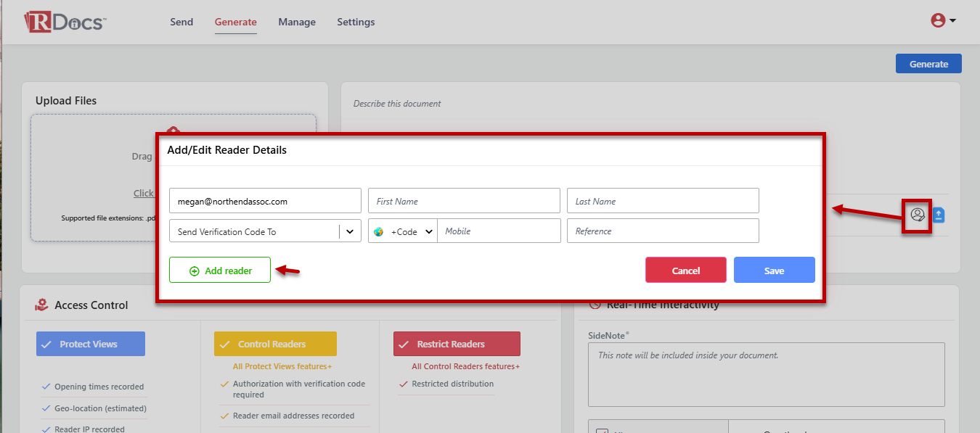Expand the account menu caret

pyautogui.click(x=952, y=21)
